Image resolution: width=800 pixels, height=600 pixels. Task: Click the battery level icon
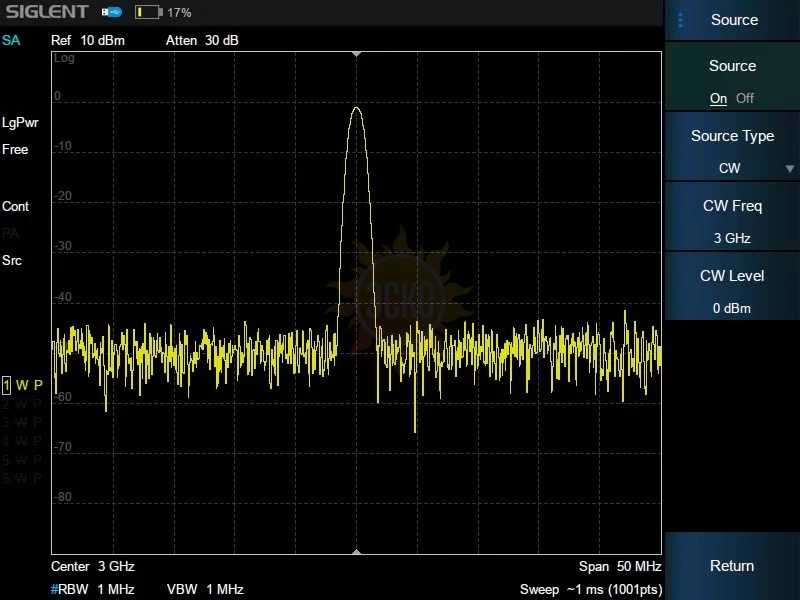148,12
